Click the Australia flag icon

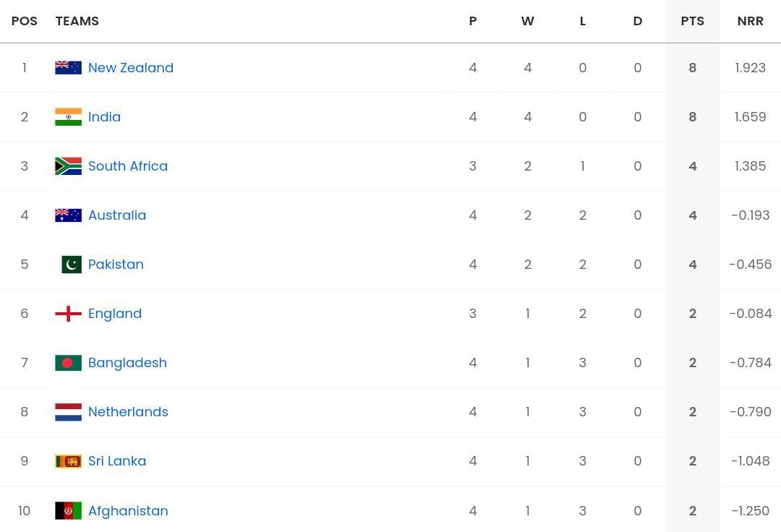[68, 215]
